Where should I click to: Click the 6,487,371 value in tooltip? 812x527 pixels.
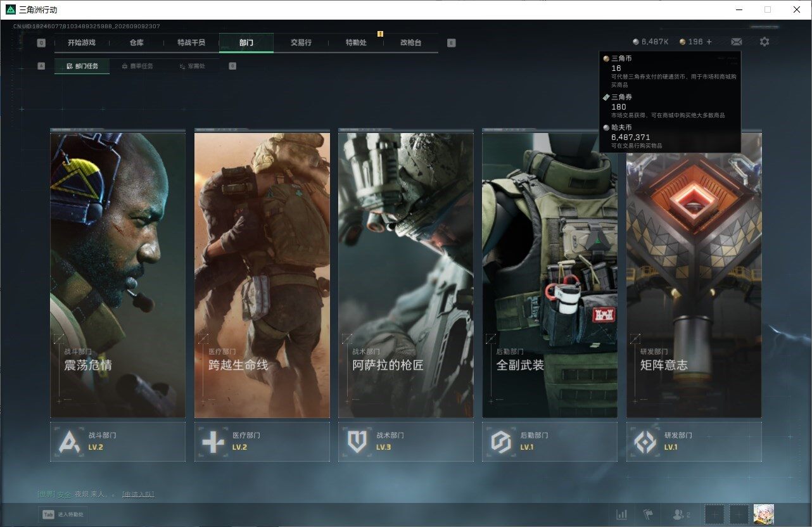point(631,137)
